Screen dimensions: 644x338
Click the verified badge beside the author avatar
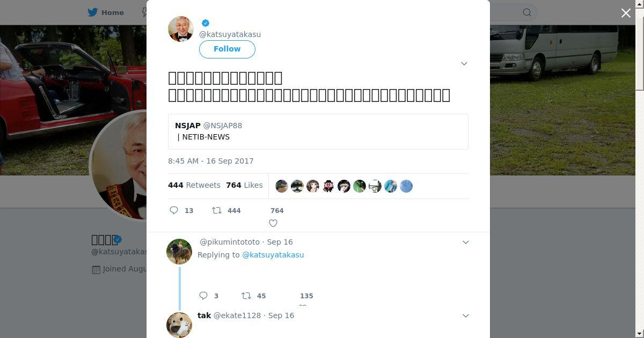pyautogui.click(x=206, y=23)
